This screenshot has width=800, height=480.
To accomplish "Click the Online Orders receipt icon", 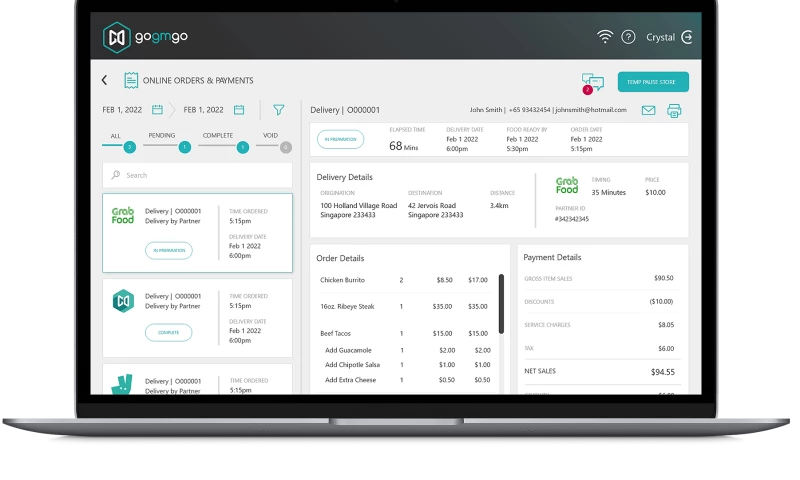I will click(131, 80).
